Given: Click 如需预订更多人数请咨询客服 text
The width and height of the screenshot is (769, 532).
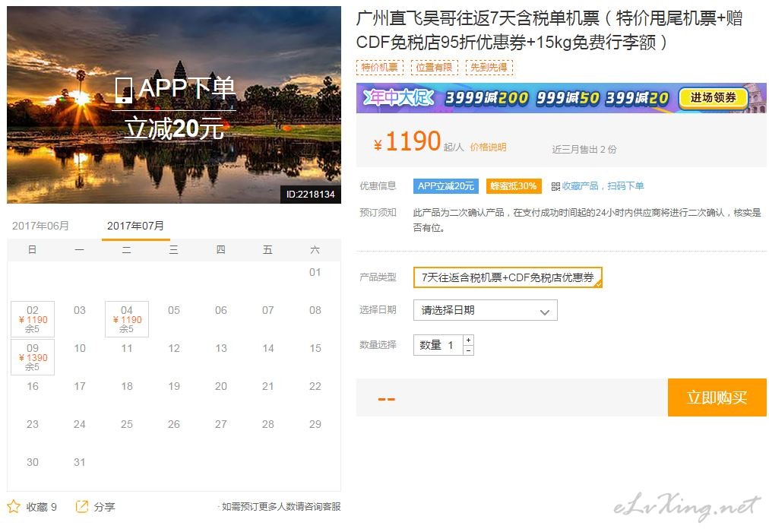Looking at the screenshot, I should coord(281,506).
